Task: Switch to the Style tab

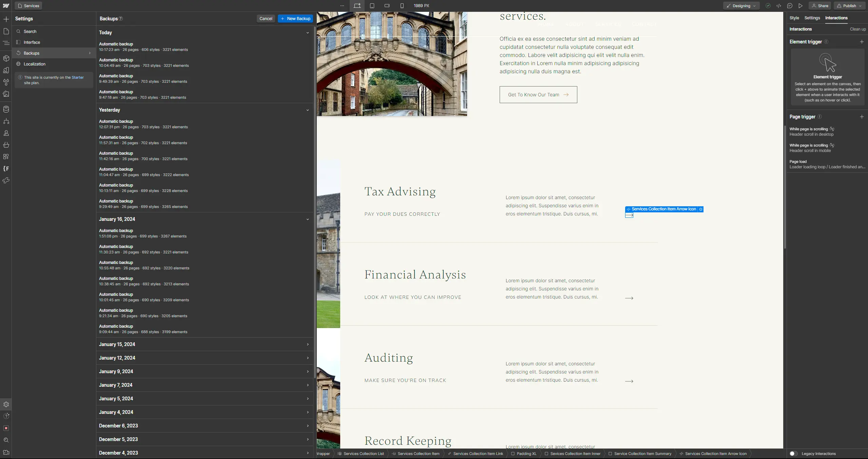Action: (x=794, y=18)
